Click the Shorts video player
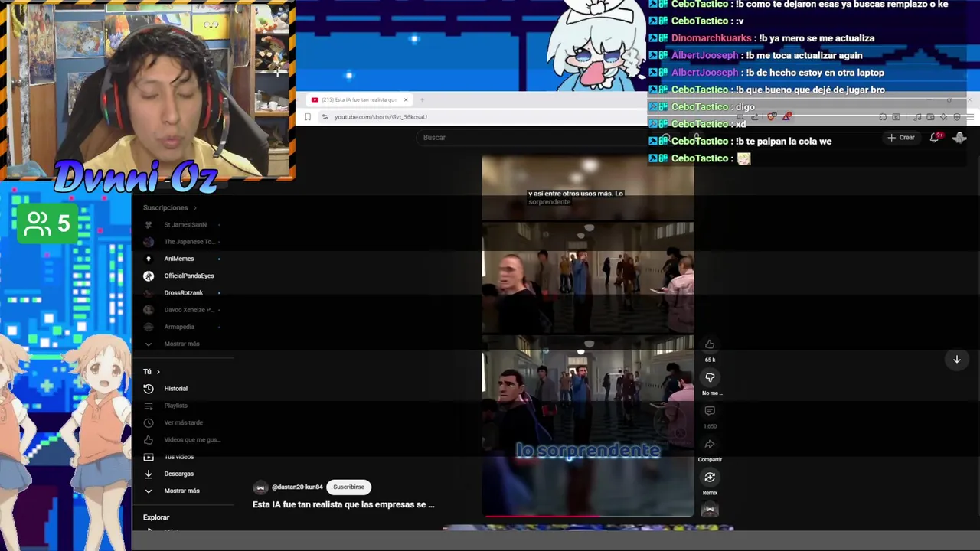This screenshot has height=551, width=980. tap(588, 337)
